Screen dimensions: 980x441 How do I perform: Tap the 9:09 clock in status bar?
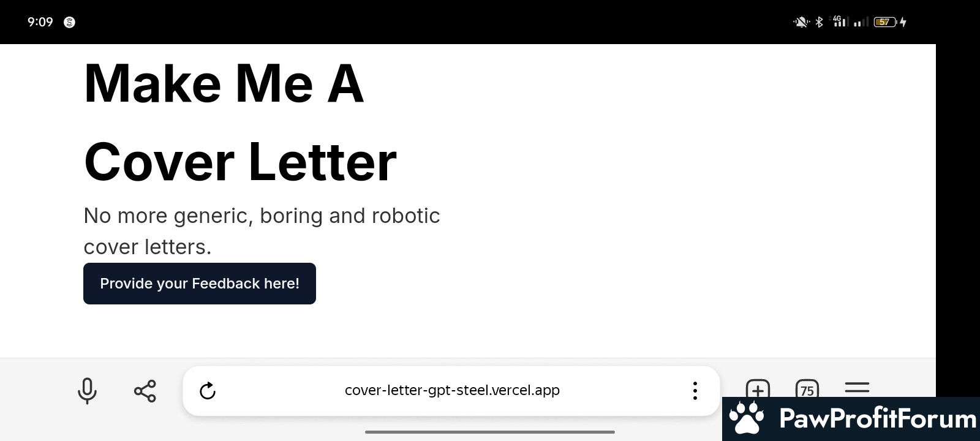[40, 22]
